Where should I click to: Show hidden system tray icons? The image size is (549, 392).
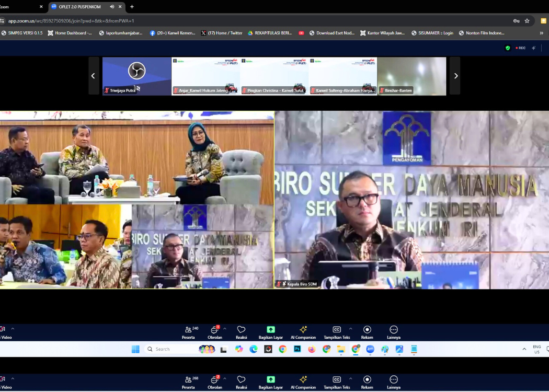524,349
